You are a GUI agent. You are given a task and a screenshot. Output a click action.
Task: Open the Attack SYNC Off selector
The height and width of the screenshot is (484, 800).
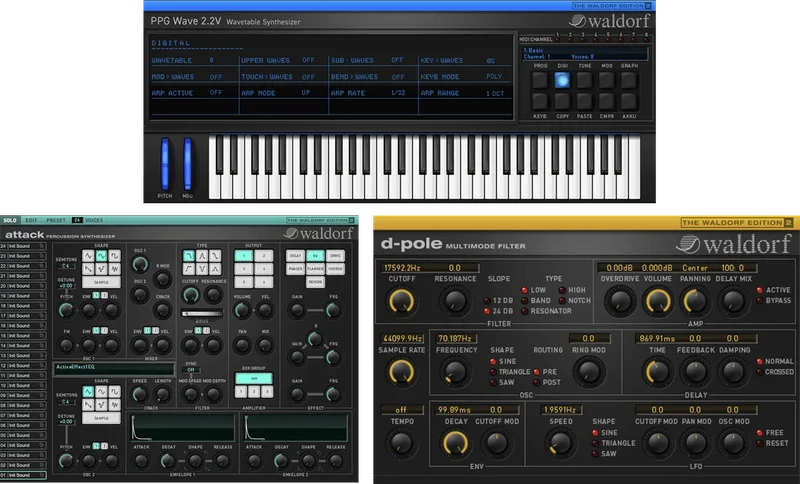pyautogui.click(x=191, y=370)
